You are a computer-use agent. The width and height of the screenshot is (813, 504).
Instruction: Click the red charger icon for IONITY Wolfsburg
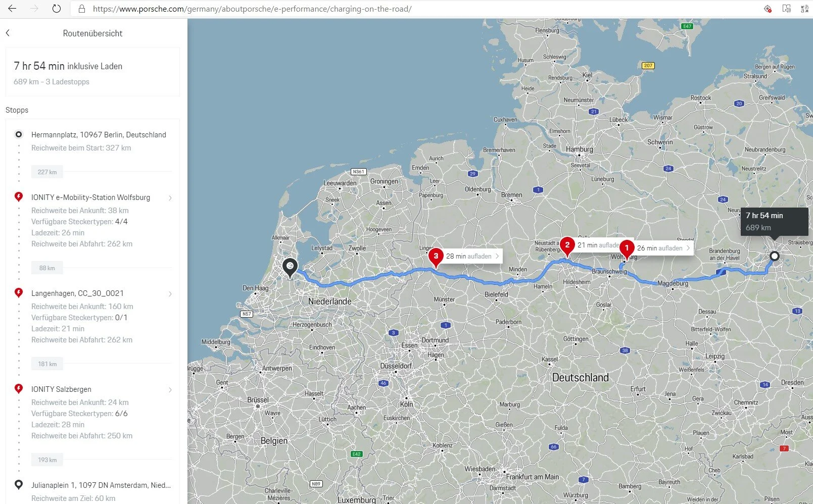click(x=19, y=196)
